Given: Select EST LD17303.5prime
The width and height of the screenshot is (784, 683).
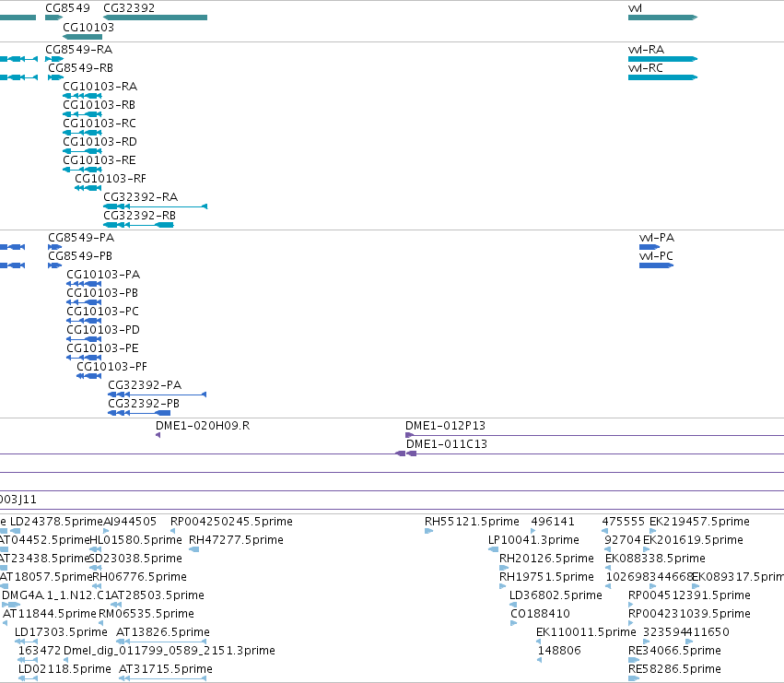Looking at the screenshot, I should tap(61, 632).
